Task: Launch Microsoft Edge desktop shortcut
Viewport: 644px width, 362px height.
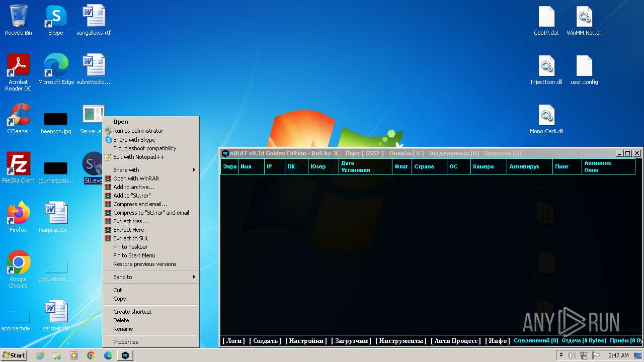Action: click(56, 69)
